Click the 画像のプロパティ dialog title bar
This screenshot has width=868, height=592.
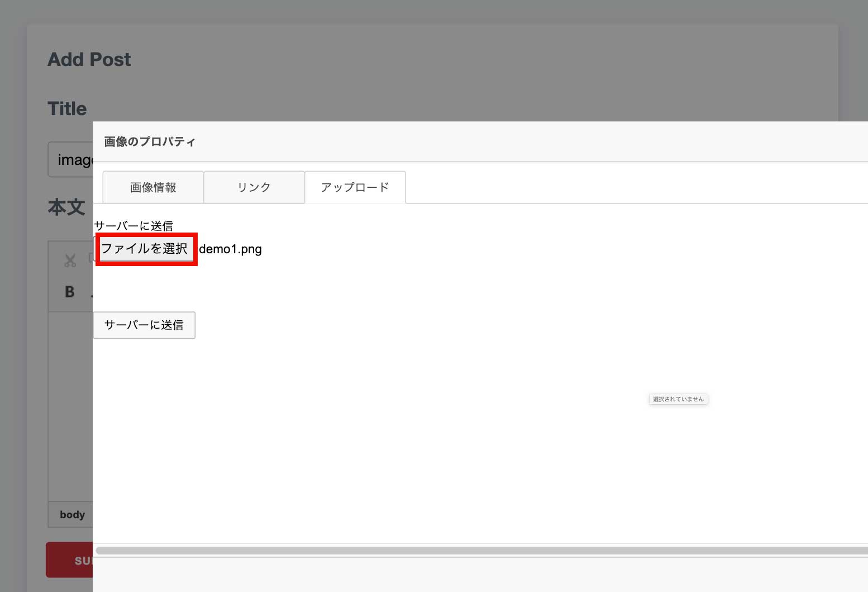(x=480, y=142)
